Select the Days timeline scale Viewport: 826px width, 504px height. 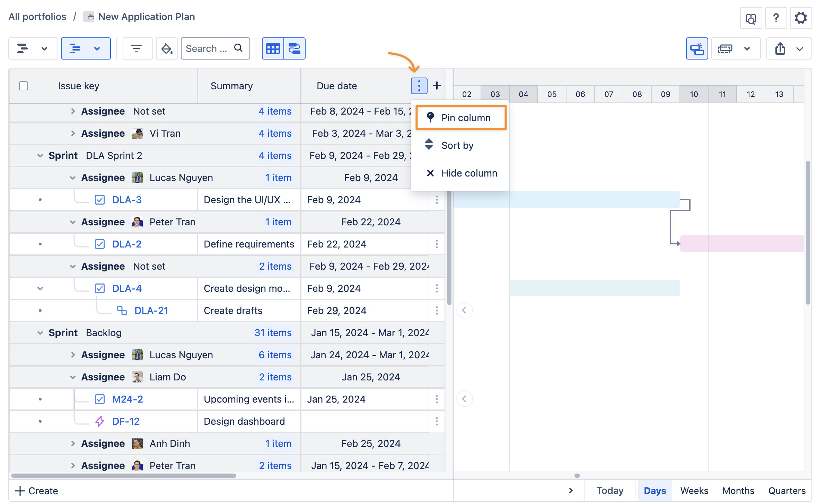[x=654, y=490]
